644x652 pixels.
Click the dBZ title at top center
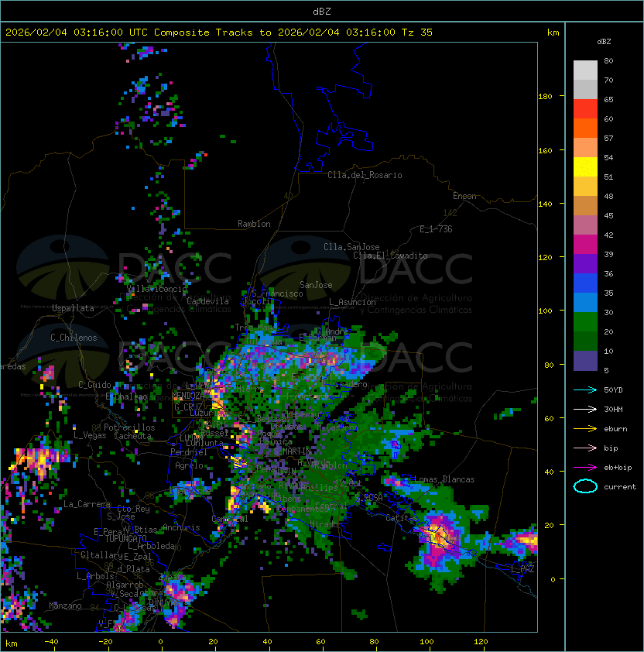pyautogui.click(x=322, y=11)
